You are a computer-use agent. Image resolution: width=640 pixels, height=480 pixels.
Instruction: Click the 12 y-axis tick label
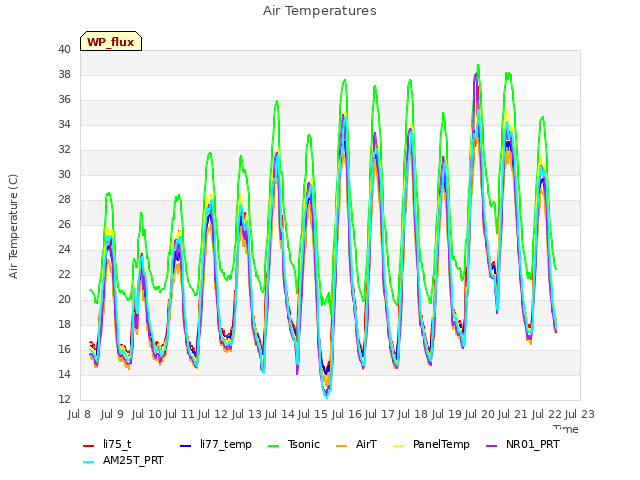tap(64, 399)
